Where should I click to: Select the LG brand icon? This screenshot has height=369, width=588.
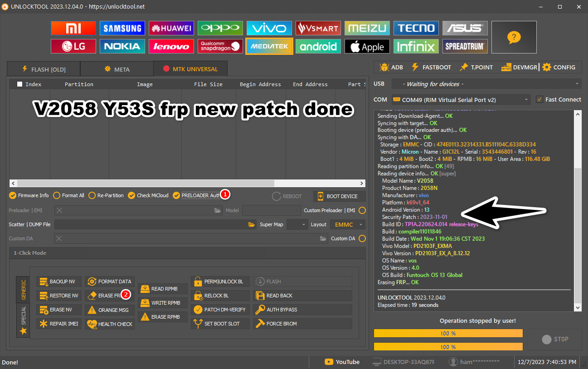[x=73, y=46]
